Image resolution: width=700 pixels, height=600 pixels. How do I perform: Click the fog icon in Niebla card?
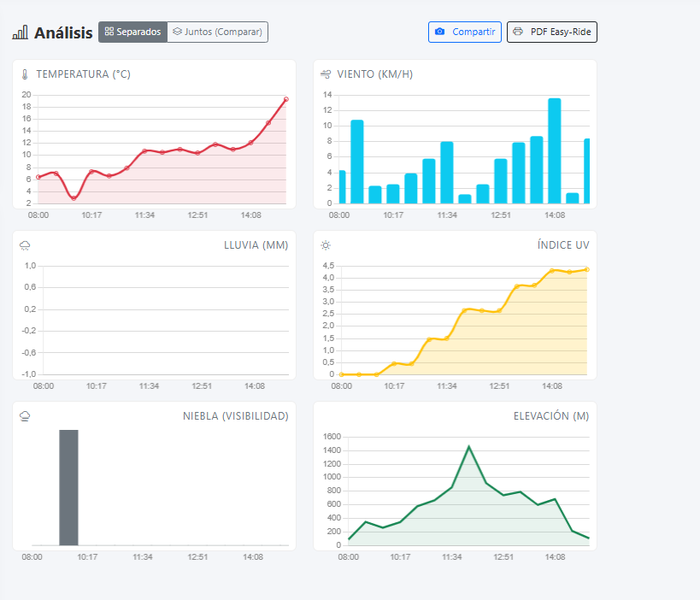click(25, 416)
